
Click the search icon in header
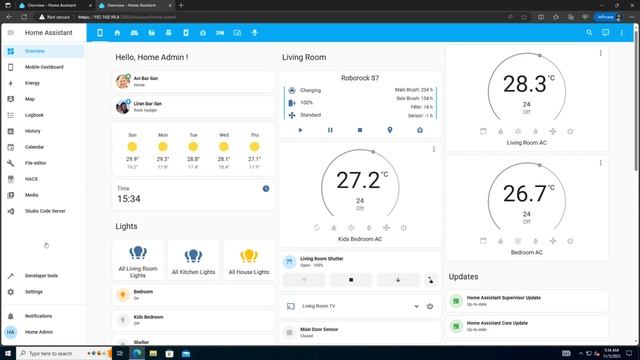point(589,33)
